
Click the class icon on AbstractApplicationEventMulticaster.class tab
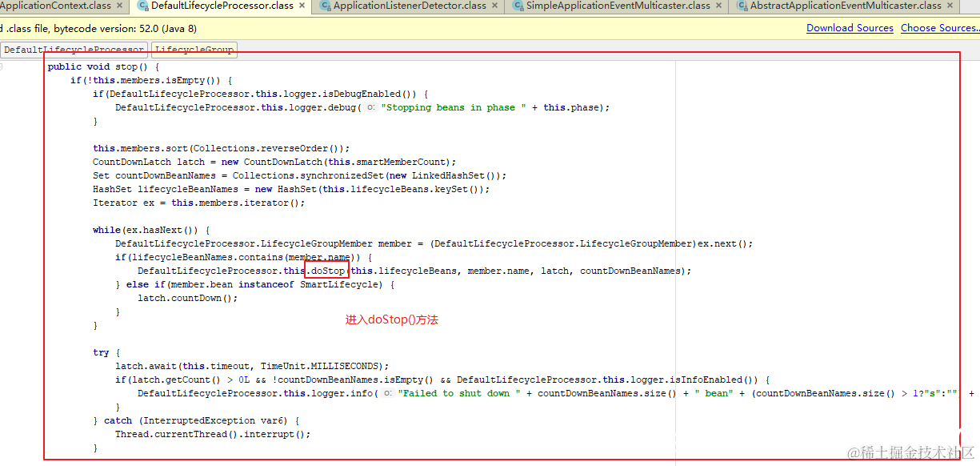pos(742,6)
